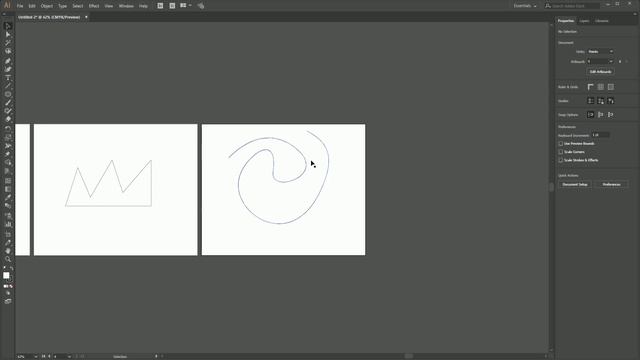Select the Artboard tool
The width and height of the screenshot is (640, 360).
click(x=8, y=234)
